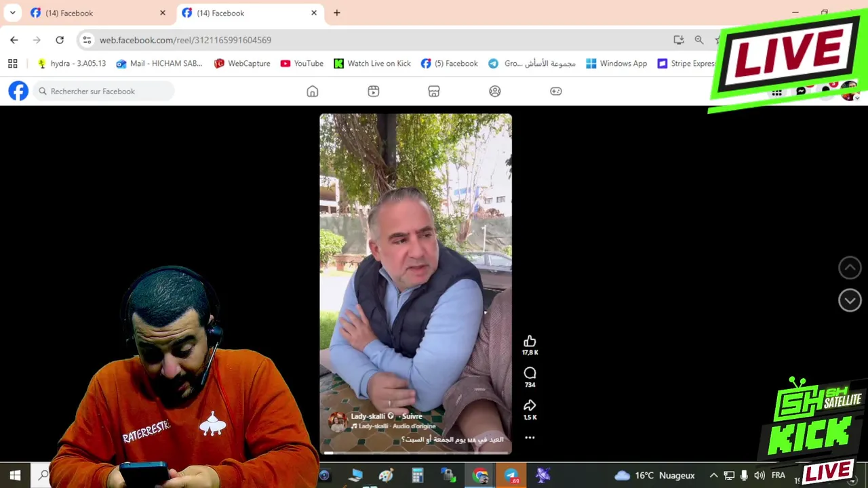The image size is (868, 488).
Task: Open the Watch Live on Kick bookmark
Action: (x=372, y=64)
